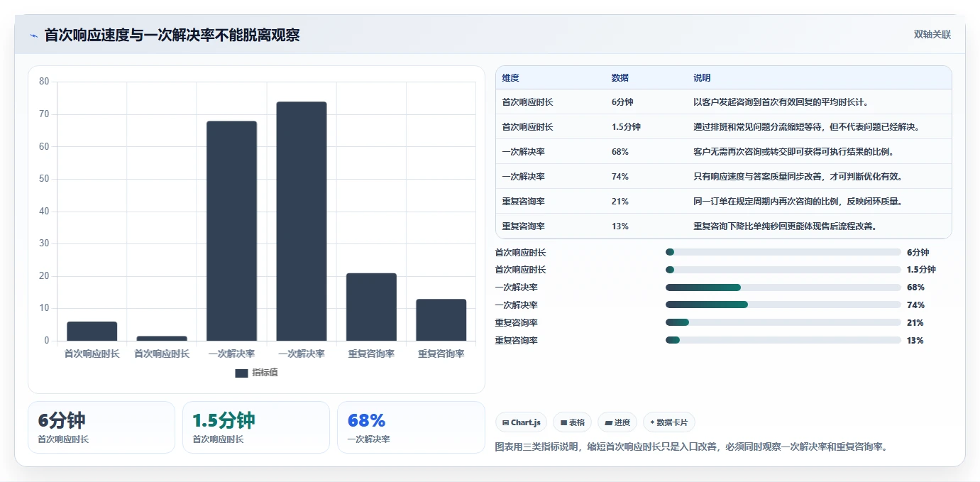Screen dimensions: 980x482
Task: Click the 进度 tag chip
Action: 617,422
